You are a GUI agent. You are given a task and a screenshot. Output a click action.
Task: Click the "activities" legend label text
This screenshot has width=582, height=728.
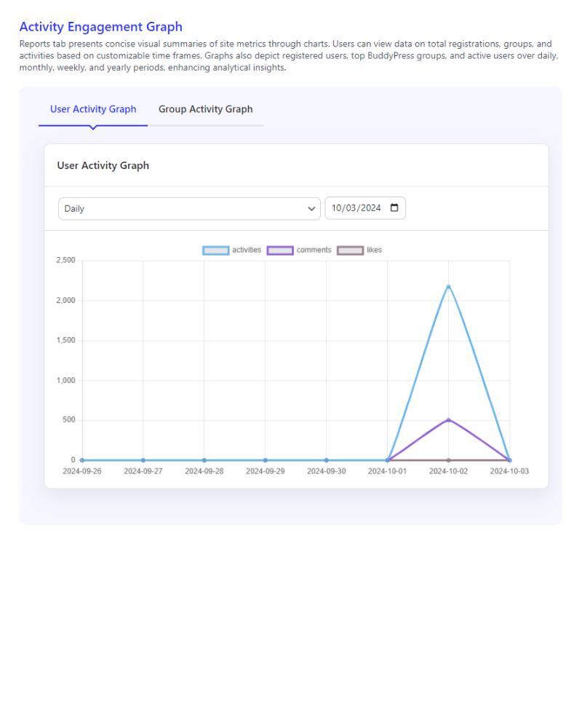[x=247, y=250]
